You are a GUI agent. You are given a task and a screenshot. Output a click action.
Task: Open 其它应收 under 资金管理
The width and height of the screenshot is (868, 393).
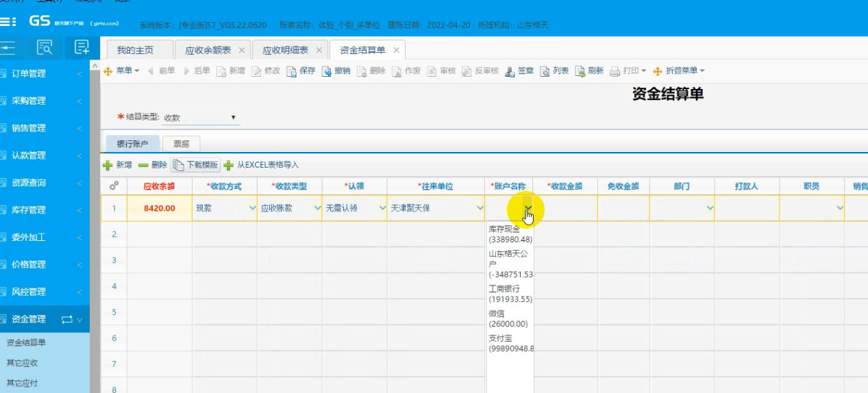22,363
